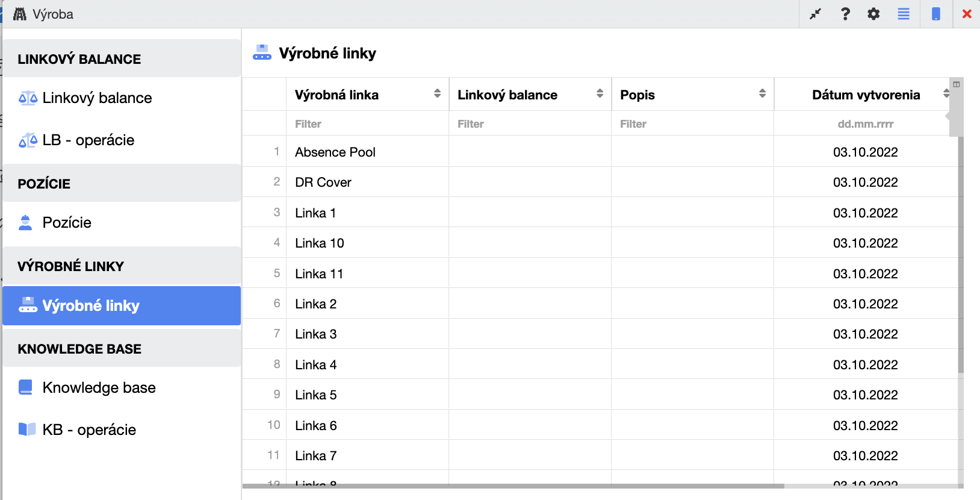The height and width of the screenshot is (500, 980).
Task: Focus the Výrobná linka filter field
Action: pos(367,124)
